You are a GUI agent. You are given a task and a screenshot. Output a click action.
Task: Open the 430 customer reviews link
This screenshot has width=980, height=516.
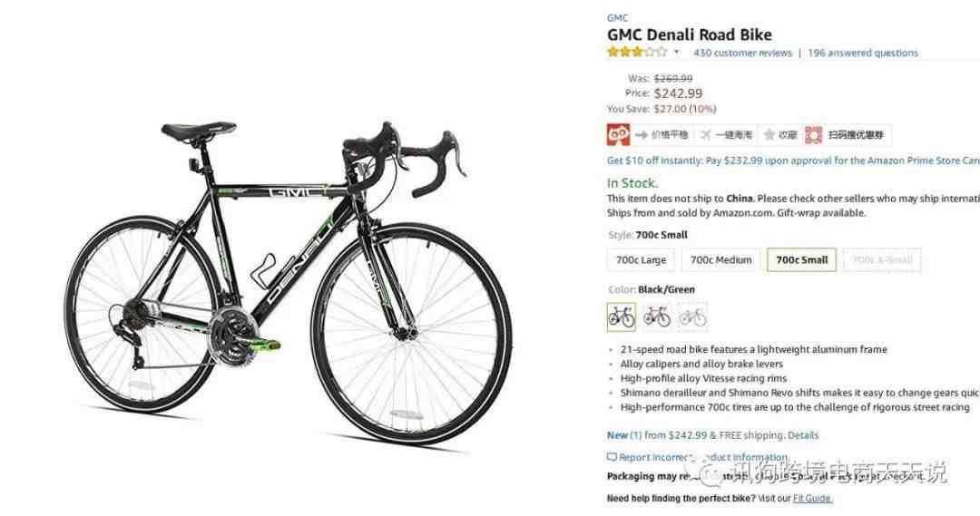point(742,54)
